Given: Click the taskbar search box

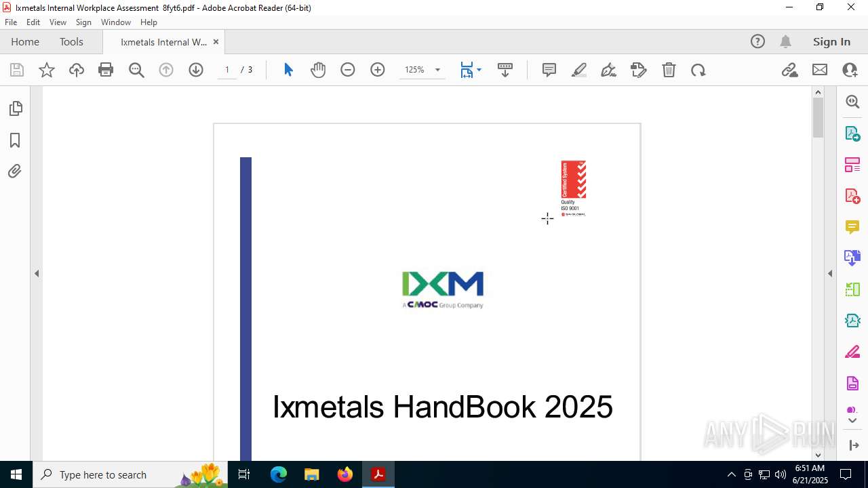Looking at the screenshot, I should tap(131, 474).
